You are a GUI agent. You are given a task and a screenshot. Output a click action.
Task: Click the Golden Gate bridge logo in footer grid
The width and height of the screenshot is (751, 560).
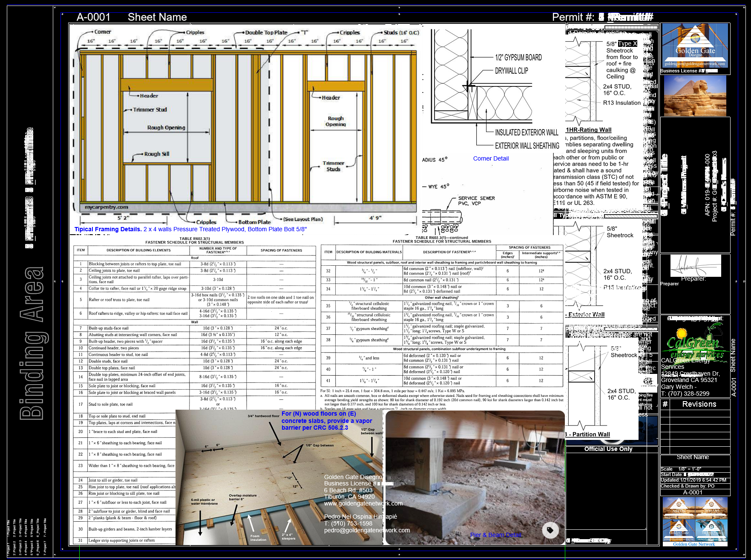tap(679, 531)
